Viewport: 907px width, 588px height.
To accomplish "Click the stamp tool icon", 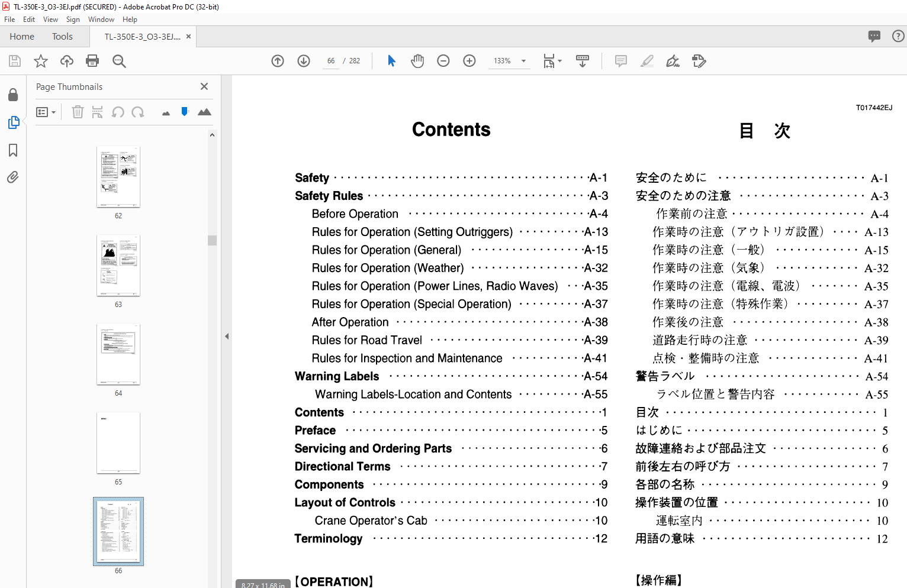I will pyautogui.click(x=699, y=61).
